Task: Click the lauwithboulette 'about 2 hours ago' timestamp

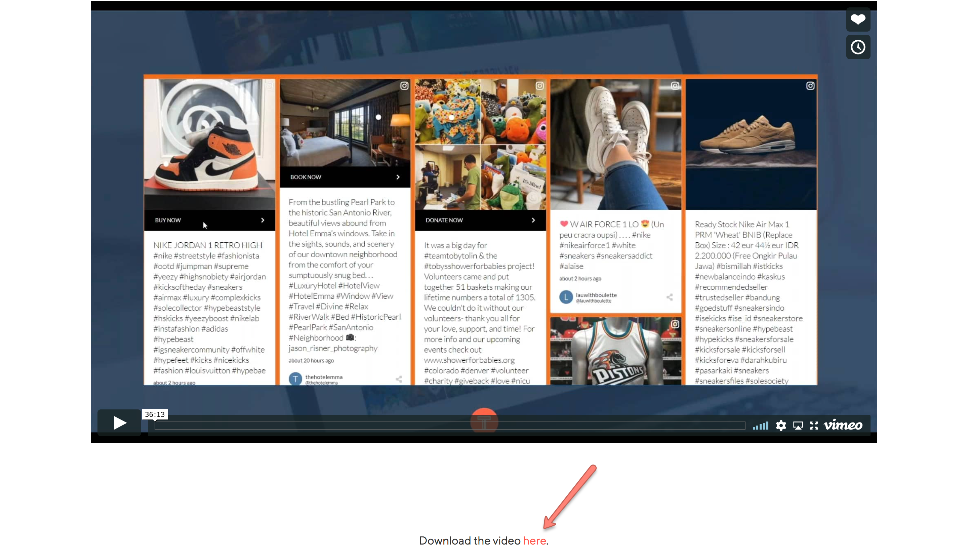Action: point(580,279)
